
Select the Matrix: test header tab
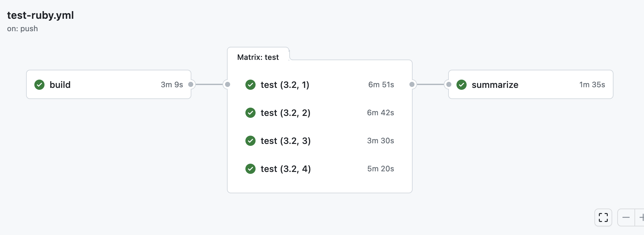point(258,57)
